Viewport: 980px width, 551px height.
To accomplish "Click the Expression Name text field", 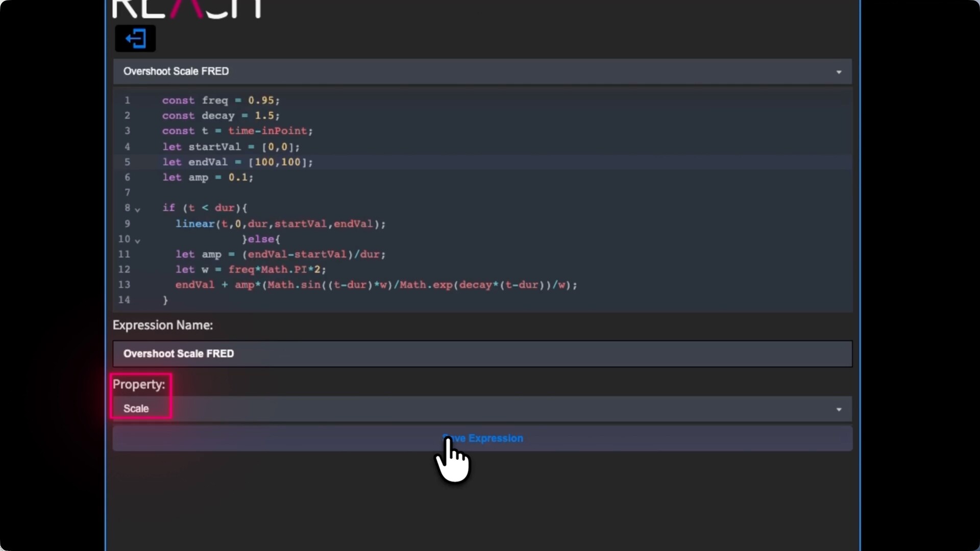I will [482, 354].
